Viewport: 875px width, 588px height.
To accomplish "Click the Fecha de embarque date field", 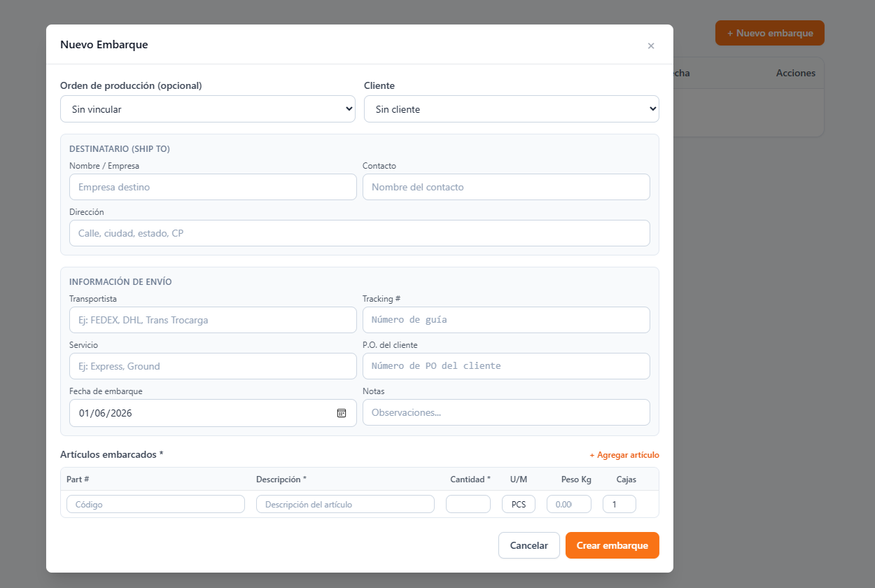I will pyautogui.click(x=213, y=413).
